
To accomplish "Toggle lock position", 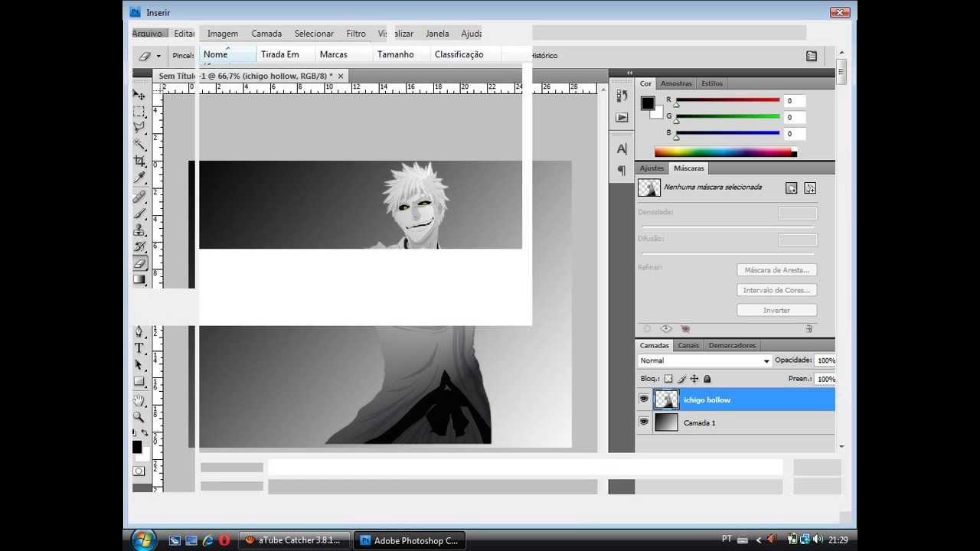I will [694, 379].
